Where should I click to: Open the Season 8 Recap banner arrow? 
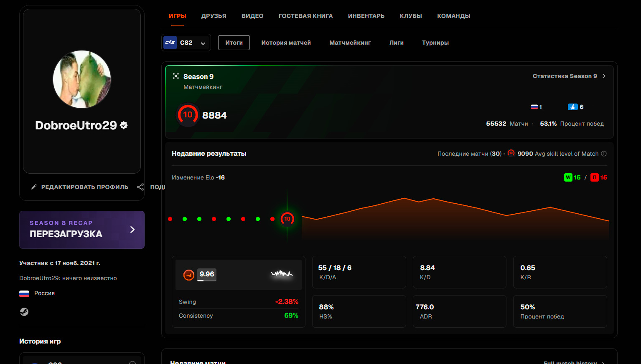132,230
